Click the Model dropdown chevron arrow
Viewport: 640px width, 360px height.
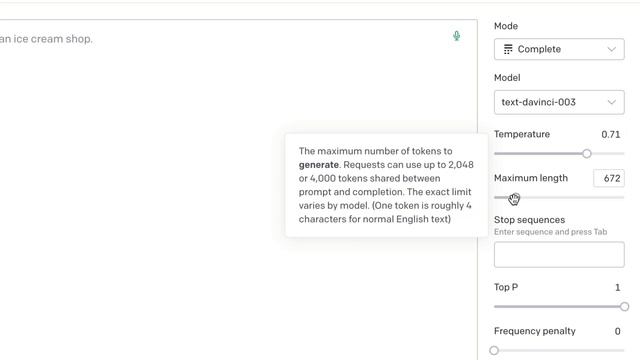click(x=611, y=102)
